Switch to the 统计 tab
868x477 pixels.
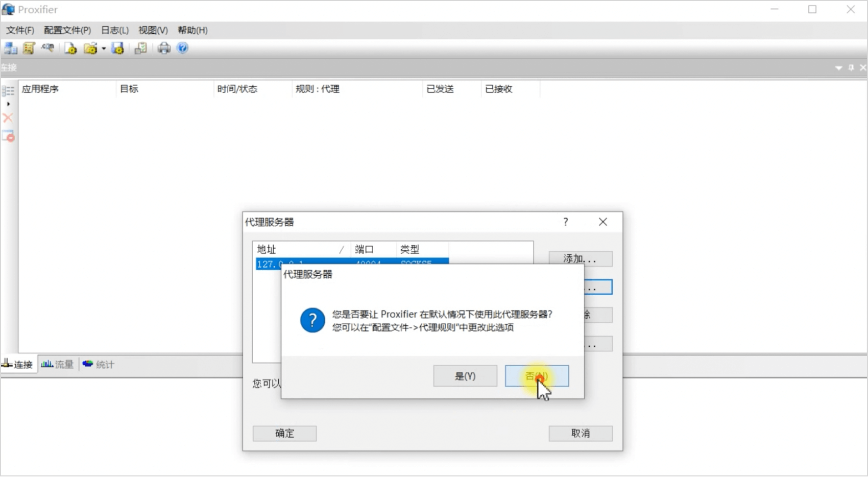click(x=99, y=364)
